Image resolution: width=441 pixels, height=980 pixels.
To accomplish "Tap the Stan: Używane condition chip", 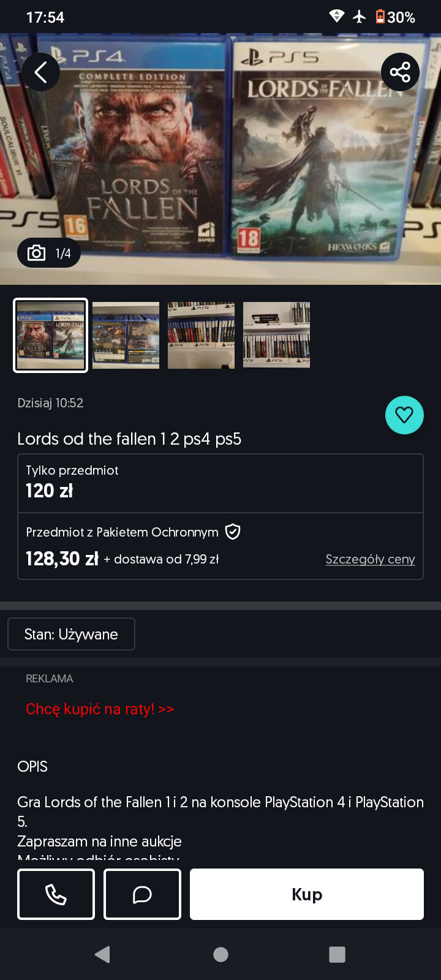I will (71, 634).
